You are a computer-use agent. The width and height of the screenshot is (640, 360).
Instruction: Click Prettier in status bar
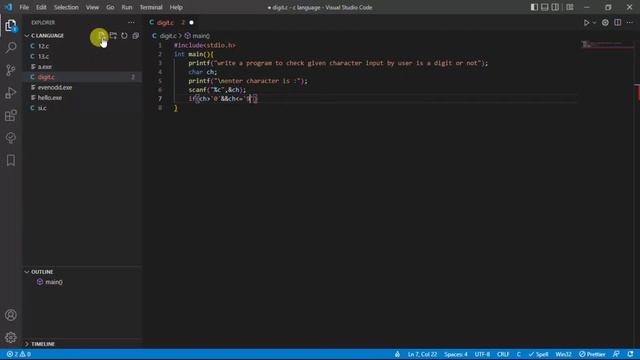[x=592, y=354]
